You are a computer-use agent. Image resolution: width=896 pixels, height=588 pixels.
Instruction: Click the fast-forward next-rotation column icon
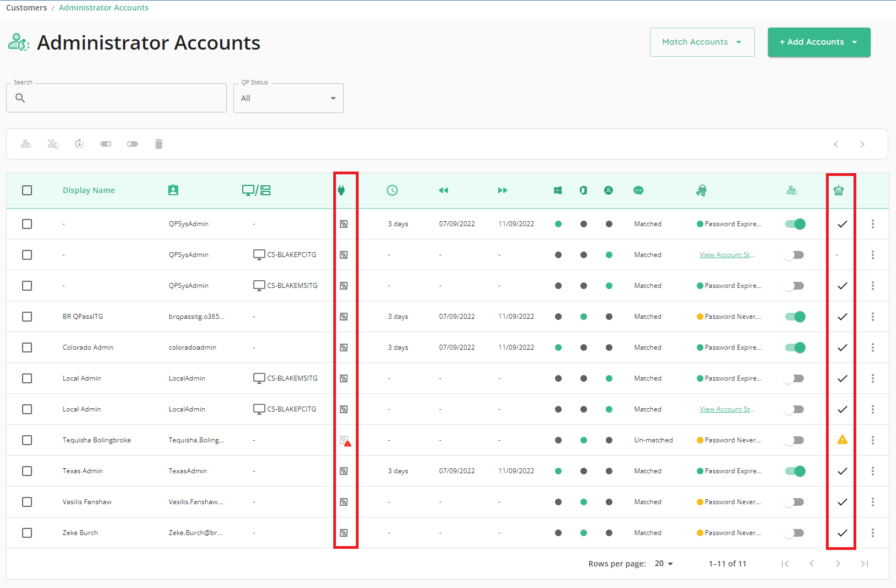pos(503,190)
